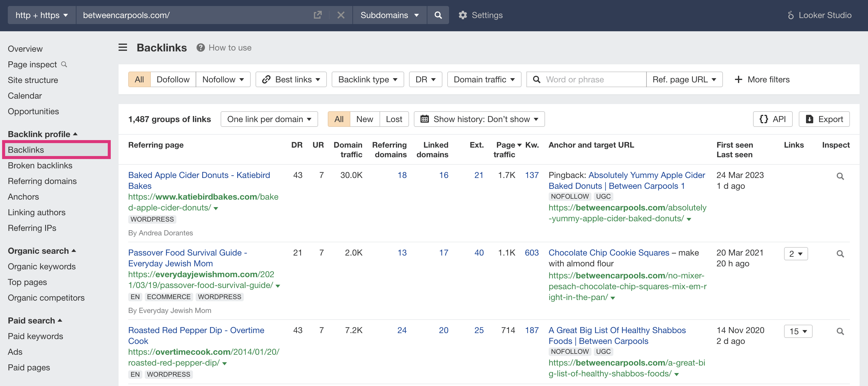Switch to New links toggle
Viewport: 868px width, 386px height.
364,119
